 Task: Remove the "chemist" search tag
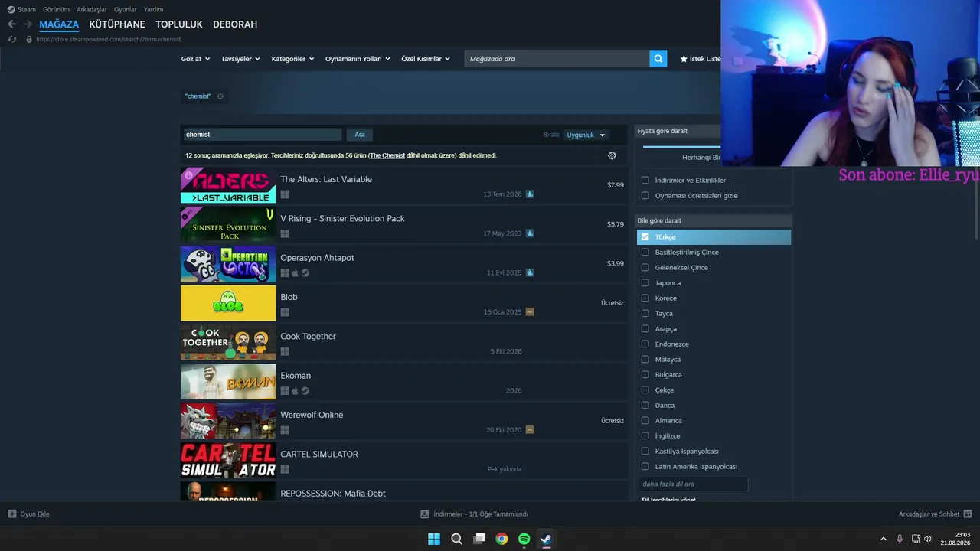(220, 96)
